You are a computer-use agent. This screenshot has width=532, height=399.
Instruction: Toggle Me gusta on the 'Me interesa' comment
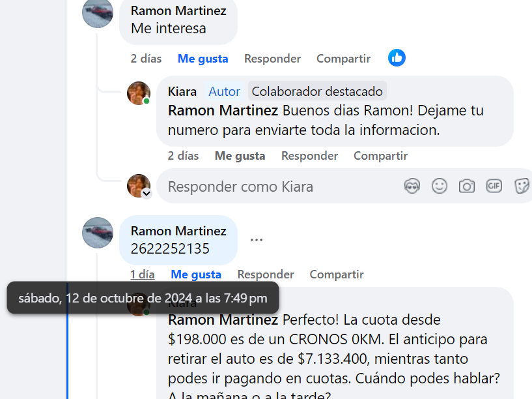pyautogui.click(x=203, y=59)
